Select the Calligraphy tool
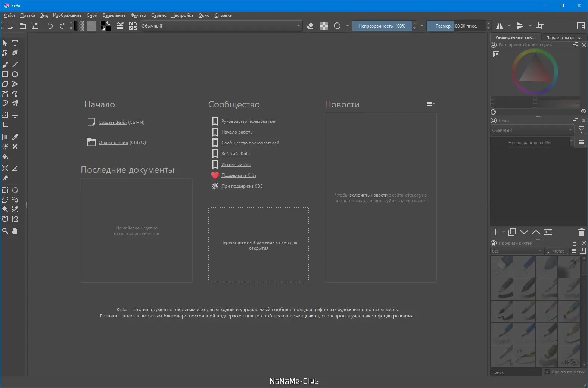The height and width of the screenshot is (388, 588). click(x=15, y=53)
